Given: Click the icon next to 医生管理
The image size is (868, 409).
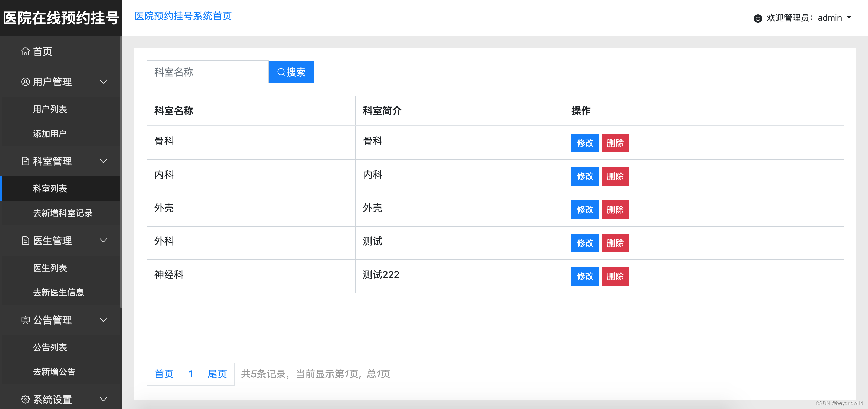Looking at the screenshot, I should coord(25,241).
